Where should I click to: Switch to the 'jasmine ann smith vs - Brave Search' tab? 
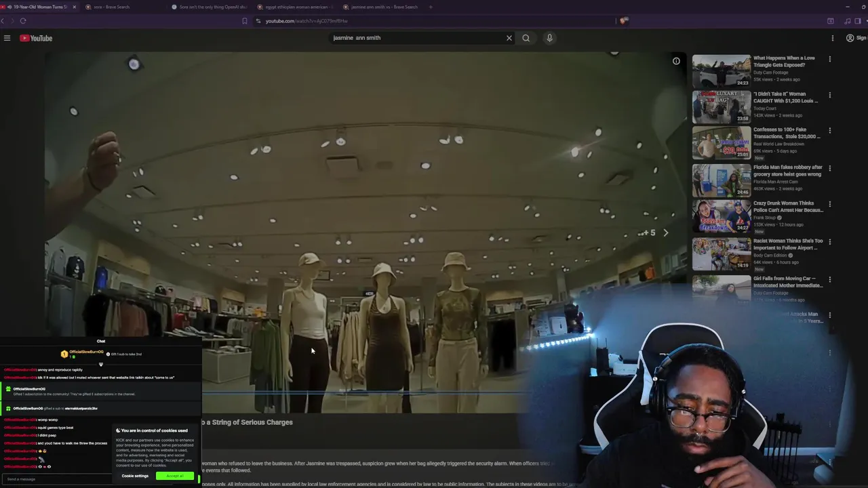coord(384,7)
